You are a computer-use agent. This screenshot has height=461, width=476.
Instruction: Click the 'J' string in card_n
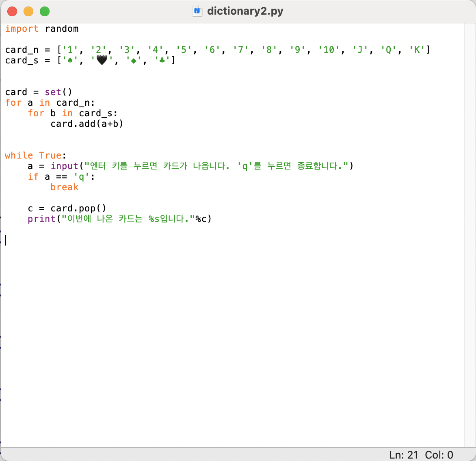[360, 50]
